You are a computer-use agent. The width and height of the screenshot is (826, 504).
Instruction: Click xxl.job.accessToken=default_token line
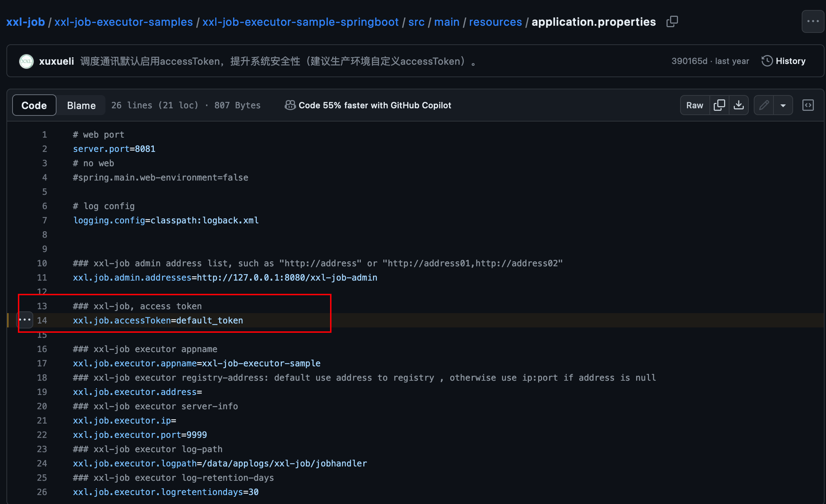point(158,321)
